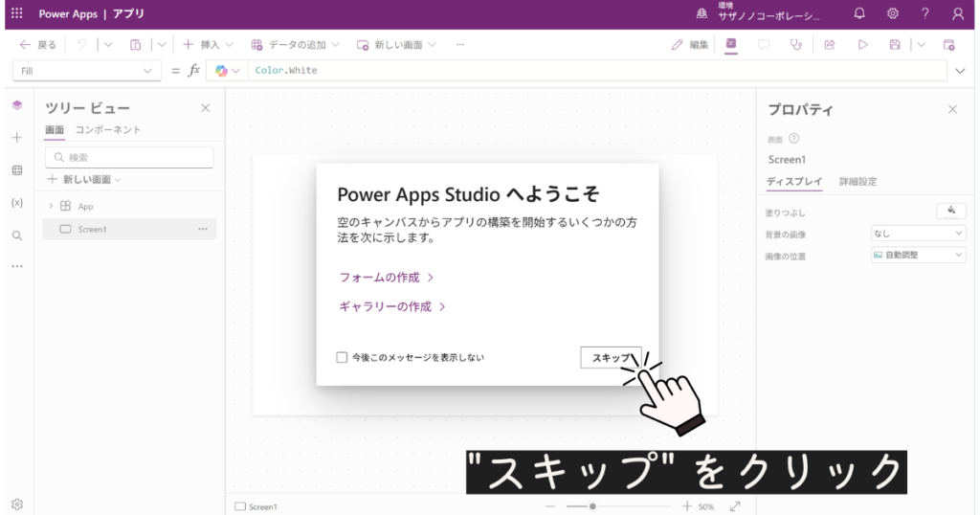Click the フォームの作成 link
Screen dimensions: 980x515
coord(386,278)
